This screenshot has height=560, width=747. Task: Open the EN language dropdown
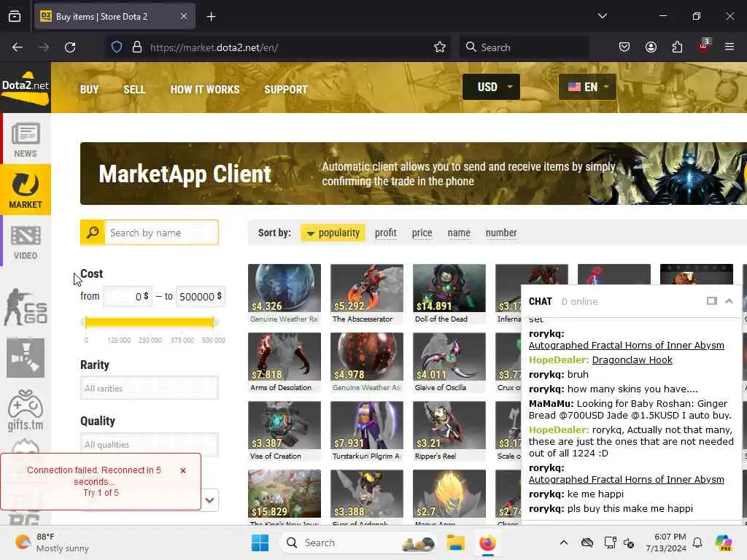tap(587, 87)
